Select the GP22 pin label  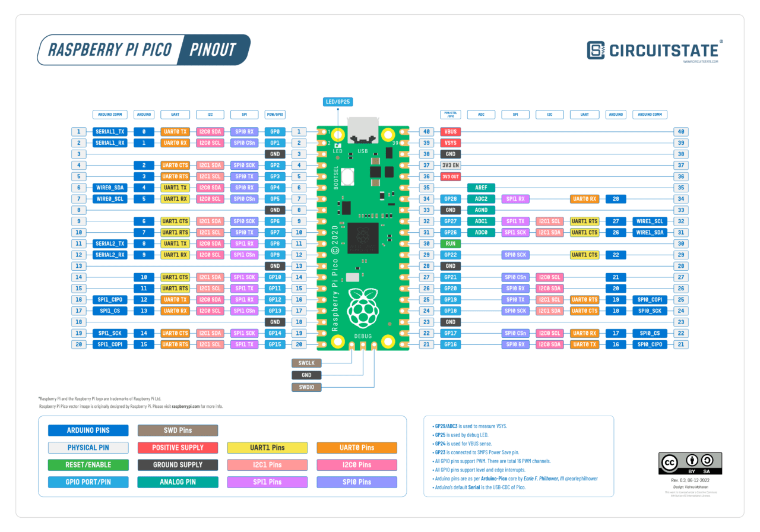(x=449, y=255)
